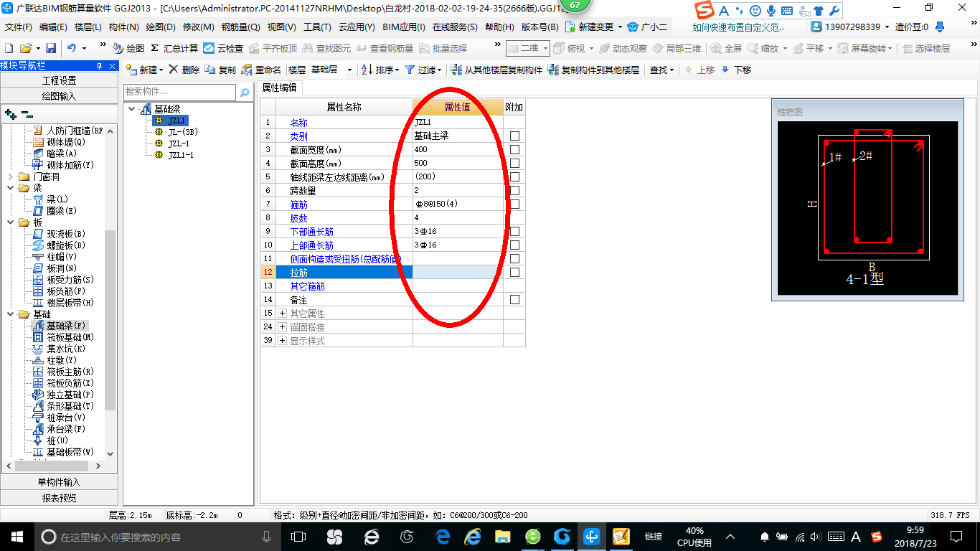Image resolution: width=980 pixels, height=551 pixels.
Task: Click the 绘图输入 button
Action: coord(59,95)
